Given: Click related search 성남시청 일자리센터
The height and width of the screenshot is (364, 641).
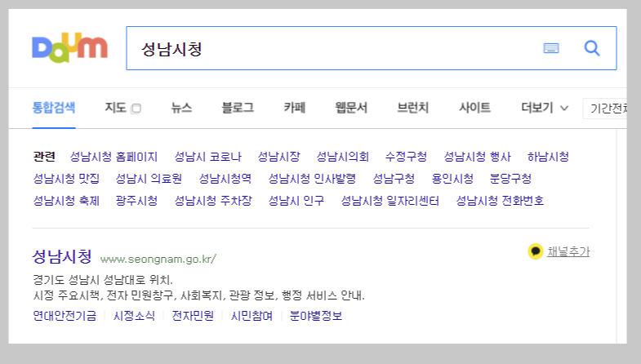Looking at the screenshot, I should (390, 201).
